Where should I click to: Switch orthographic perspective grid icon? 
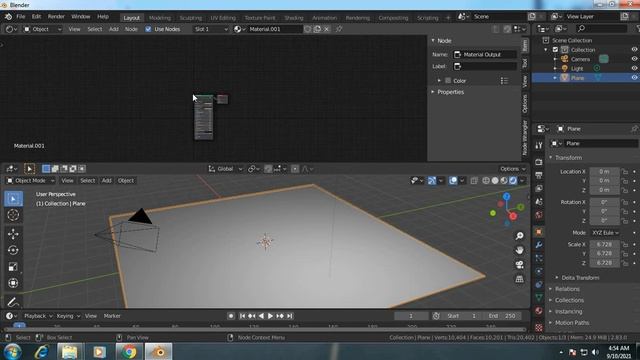(x=519, y=279)
